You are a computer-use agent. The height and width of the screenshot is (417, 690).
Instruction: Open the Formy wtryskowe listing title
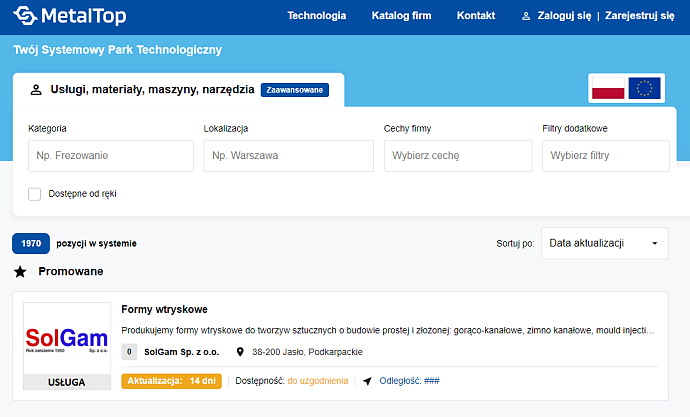coord(164,309)
